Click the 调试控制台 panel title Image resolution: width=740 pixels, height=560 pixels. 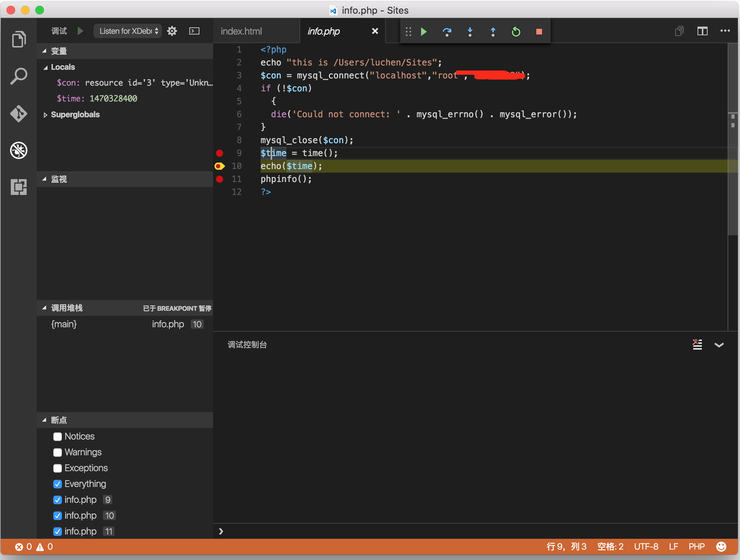(247, 345)
